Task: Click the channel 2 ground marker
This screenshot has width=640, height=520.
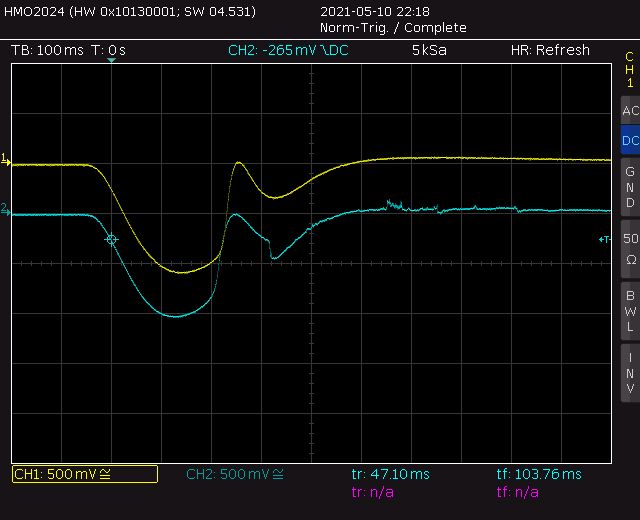Action: click(x=5, y=209)
